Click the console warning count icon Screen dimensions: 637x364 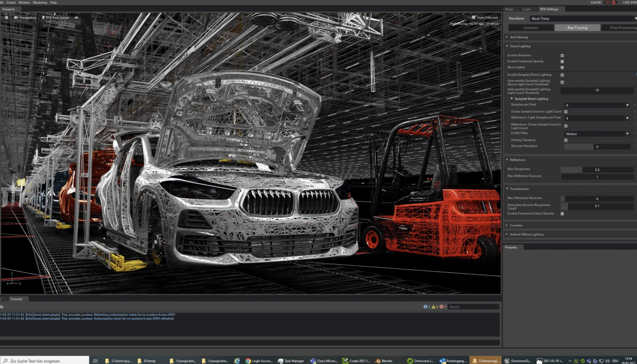coord(433,307)
